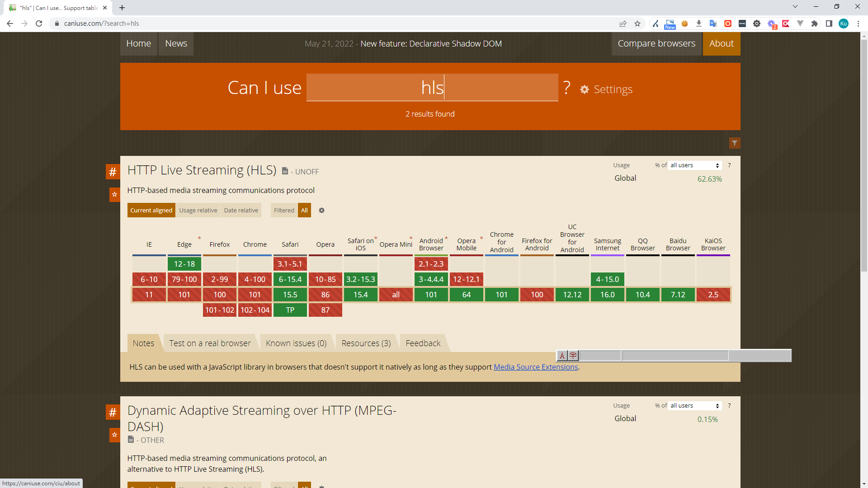Star the HTTP Live Streaming feature
The height and width of the screenshot is (488, 868).
[114, 195]
